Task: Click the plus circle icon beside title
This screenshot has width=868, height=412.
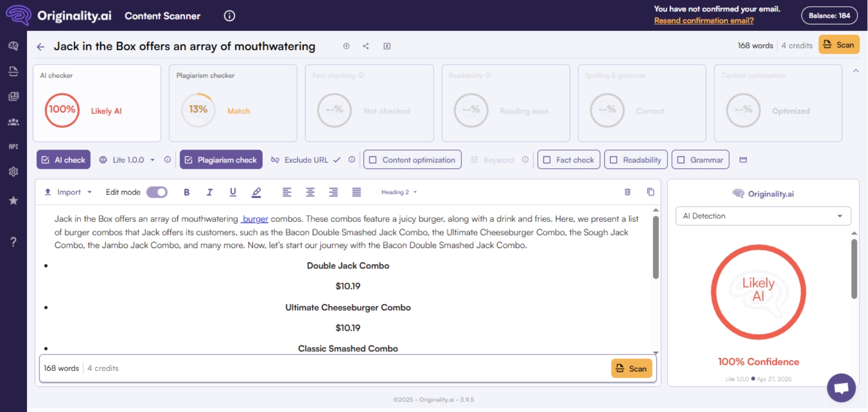Action: [346, 46]
